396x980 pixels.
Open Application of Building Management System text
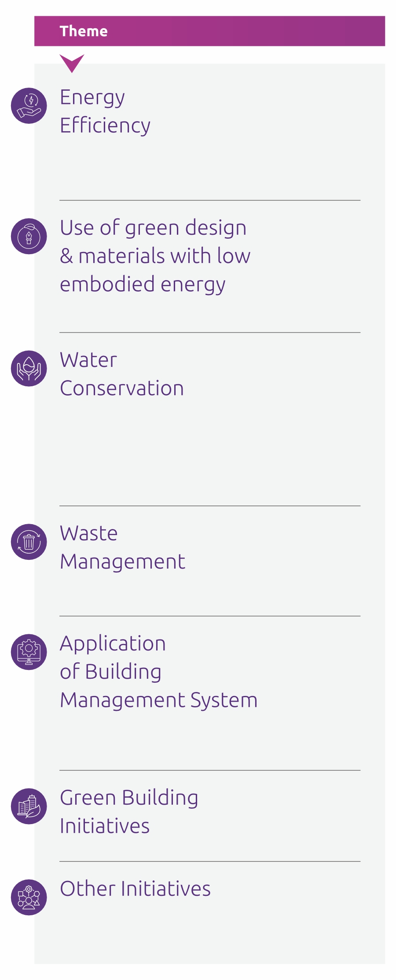coord(158,672)
